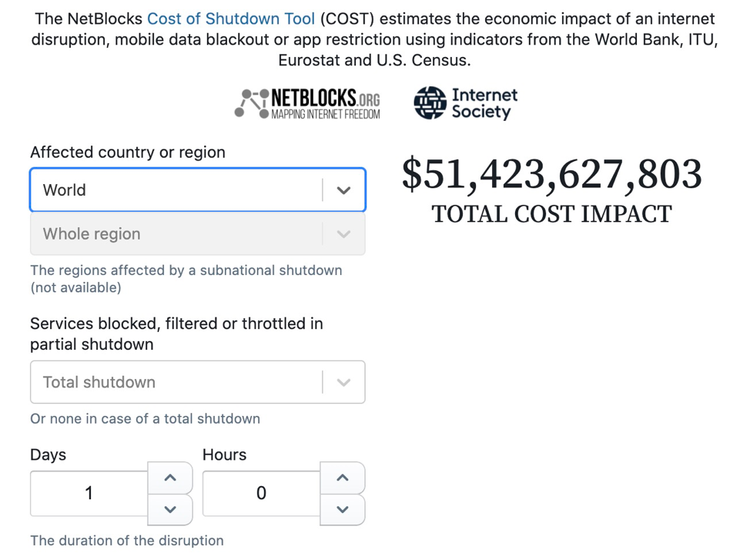Image resolution: width=750 pixels, height=560 pixels.
Task: Decrease the Hours value with down arrow
Action: tap(343, 509)
